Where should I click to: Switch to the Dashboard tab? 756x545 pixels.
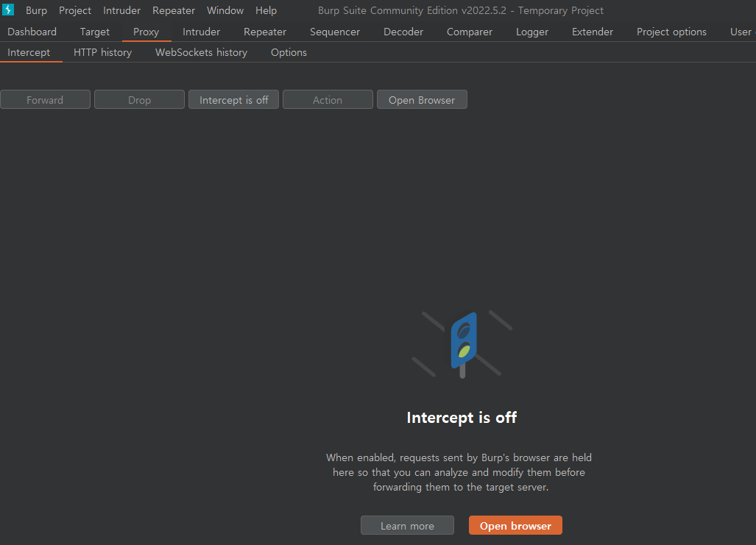coord(32,32)
